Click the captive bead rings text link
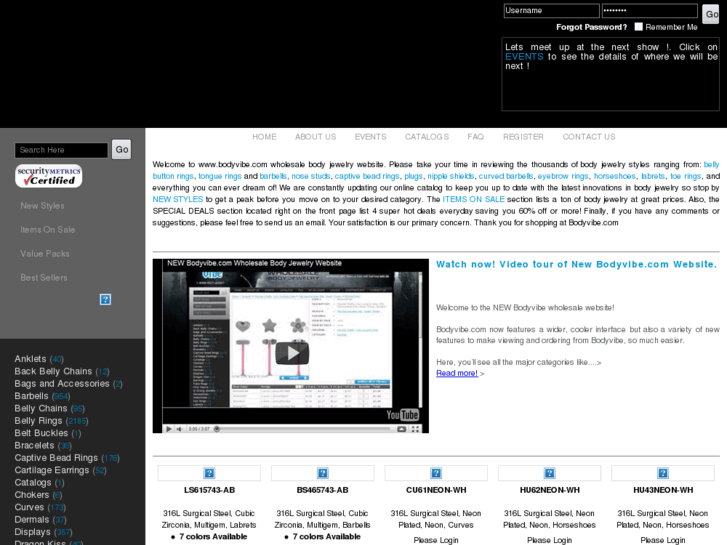The image size is (727, 545). 367,176
